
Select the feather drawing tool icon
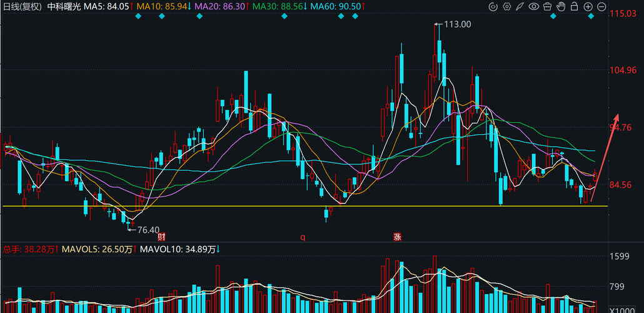pyautogui.click(x=520, y=7)
